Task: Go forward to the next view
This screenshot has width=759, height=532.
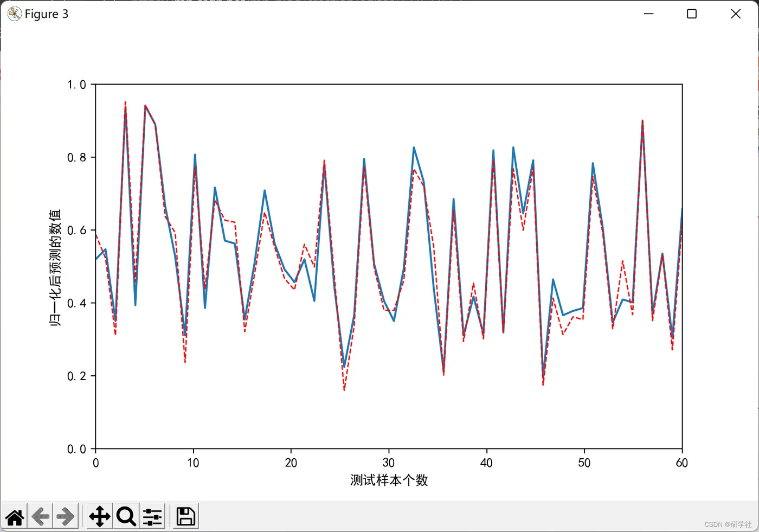Action: click(x=66, y=516)
